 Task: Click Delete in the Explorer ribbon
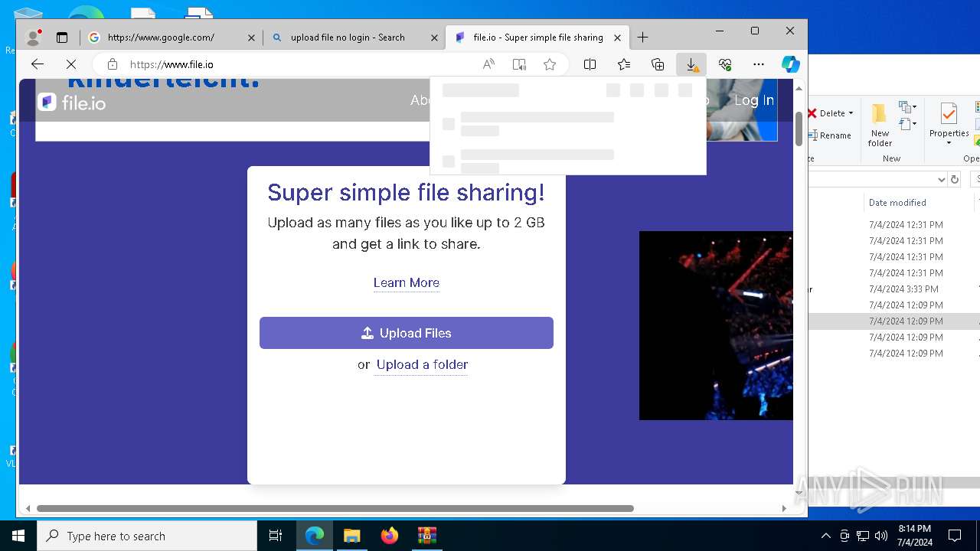tap(831, 113)
